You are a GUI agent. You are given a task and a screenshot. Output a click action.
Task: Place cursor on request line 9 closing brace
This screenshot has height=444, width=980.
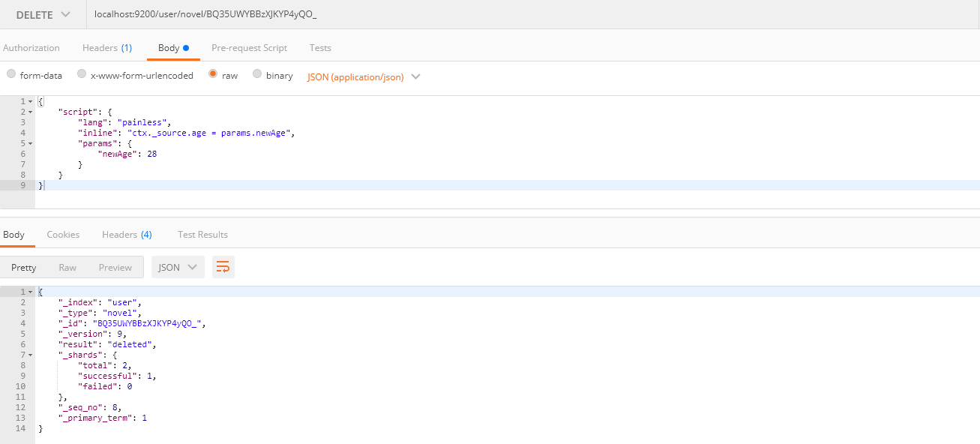[40, 185]
